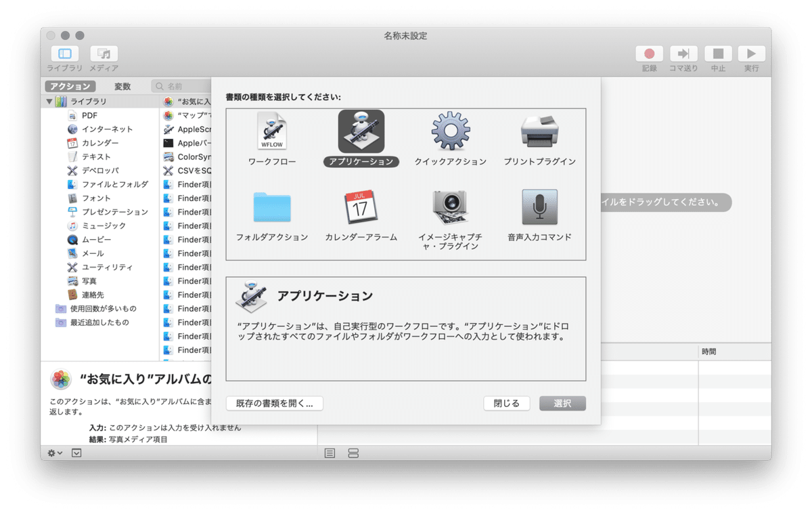Screen dimensions: 812x514
Task: Select the アクション tab
Action: click(70, 86)
